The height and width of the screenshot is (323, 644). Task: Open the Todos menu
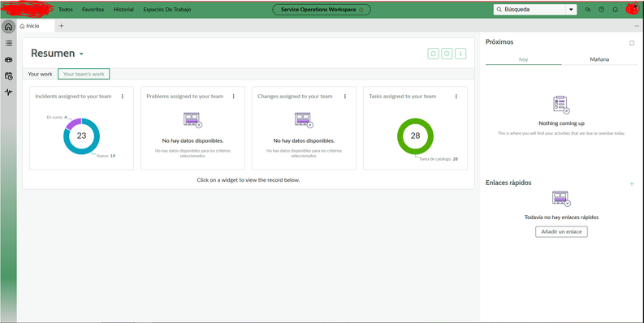point(66,10)
